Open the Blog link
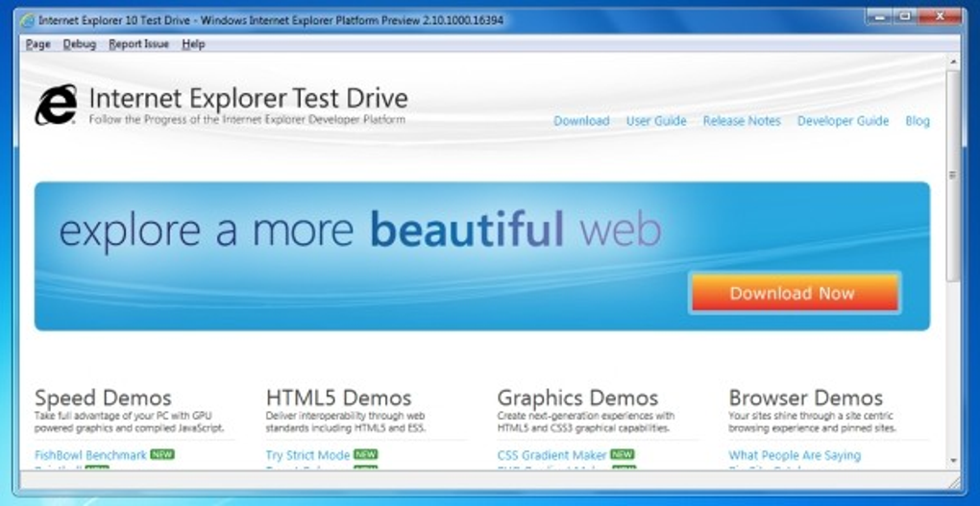This screenshot has height=506, width=980. [x=918, y=121]
